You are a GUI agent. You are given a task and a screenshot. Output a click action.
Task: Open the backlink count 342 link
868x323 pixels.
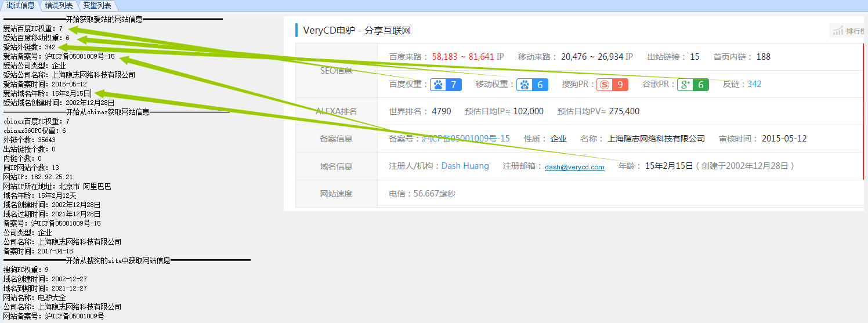tap(754, 84)
